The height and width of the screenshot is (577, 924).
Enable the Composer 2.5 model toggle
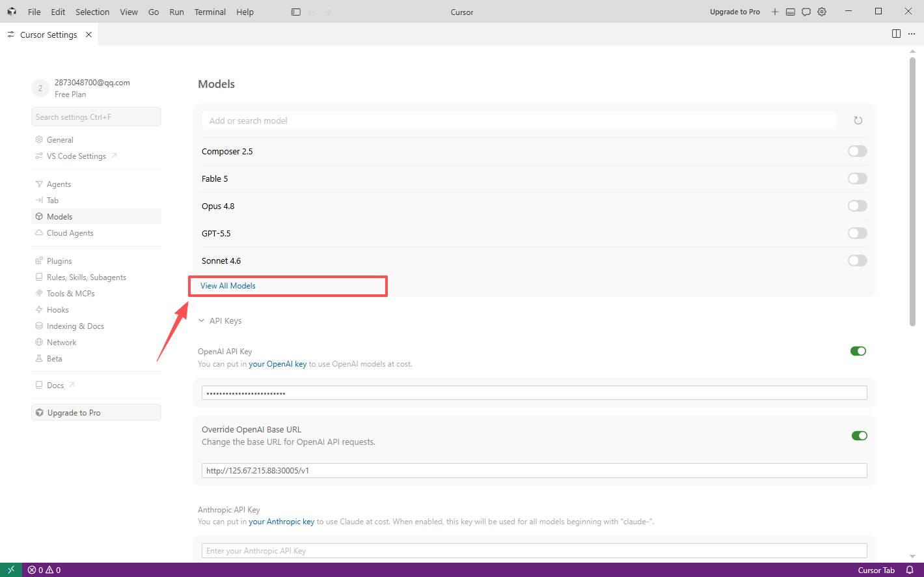pyautogui.click(x=858, y=151)
